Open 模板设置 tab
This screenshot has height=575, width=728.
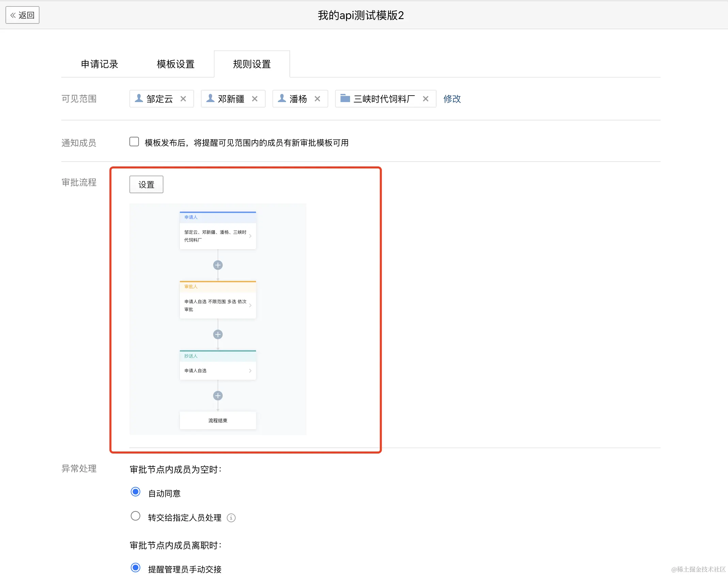tap(176, 64)
